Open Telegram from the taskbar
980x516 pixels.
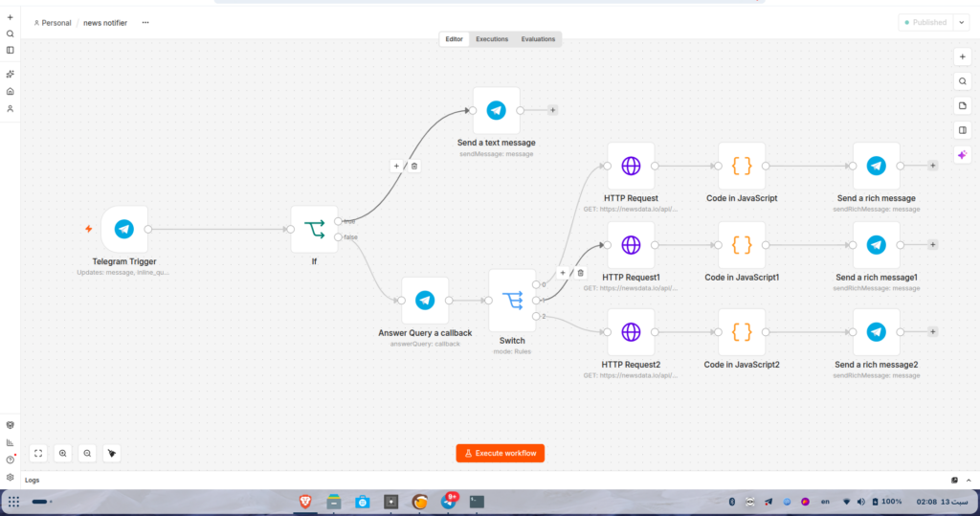point(450,502)
